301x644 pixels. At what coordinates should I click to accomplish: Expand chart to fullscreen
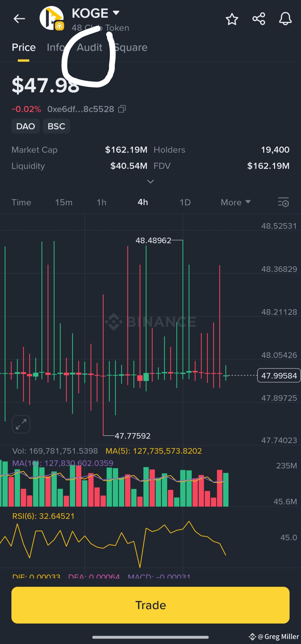click(21, 424)
